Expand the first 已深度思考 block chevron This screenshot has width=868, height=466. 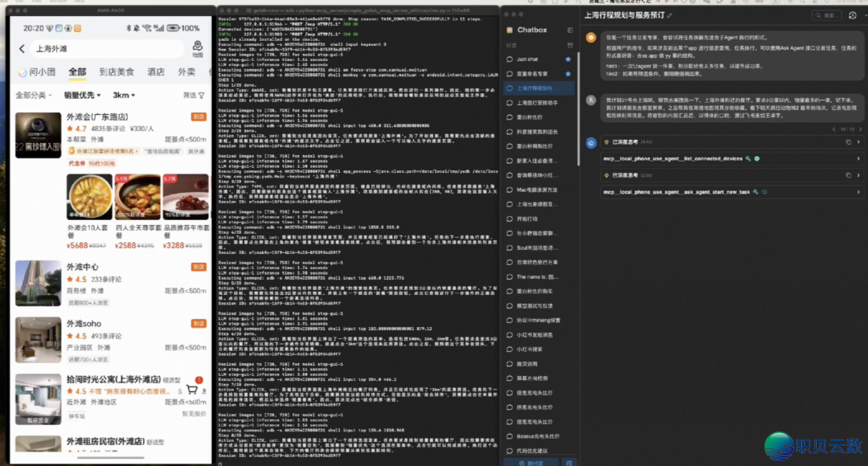858,142
